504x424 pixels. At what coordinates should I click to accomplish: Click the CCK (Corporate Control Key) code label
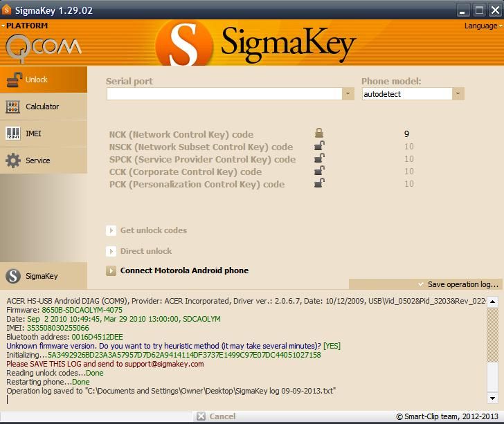click(185, 172)
